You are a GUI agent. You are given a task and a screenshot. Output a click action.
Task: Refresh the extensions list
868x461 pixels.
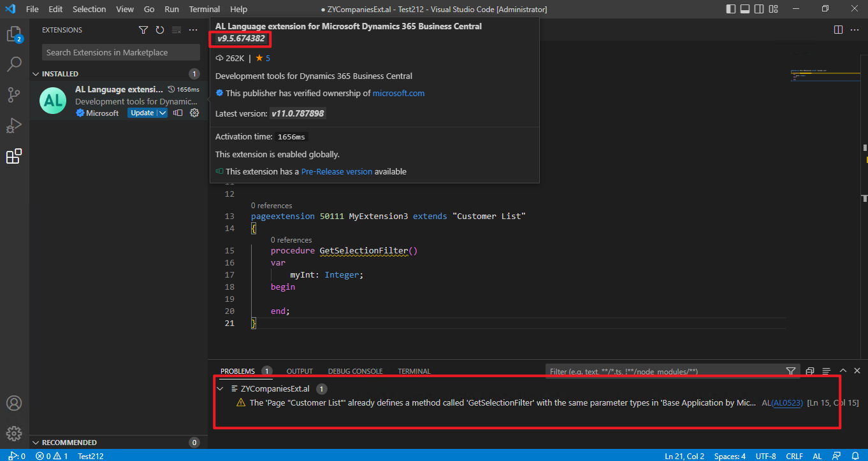click(x=159, y=29)
